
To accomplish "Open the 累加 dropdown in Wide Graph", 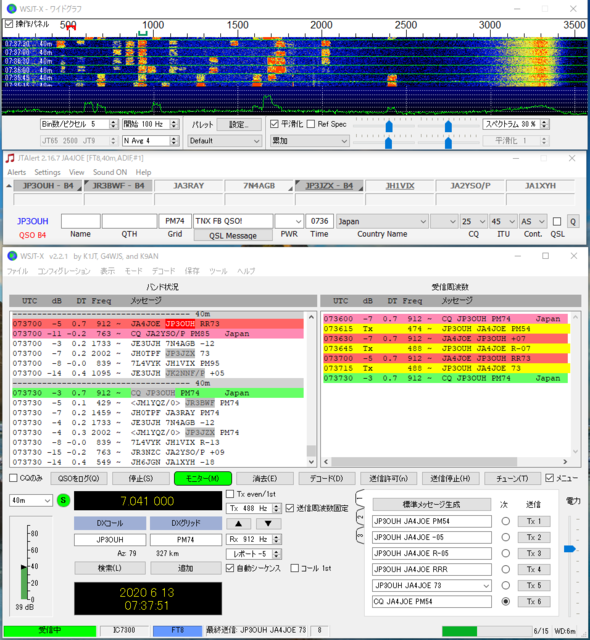I will pos(310,141).
